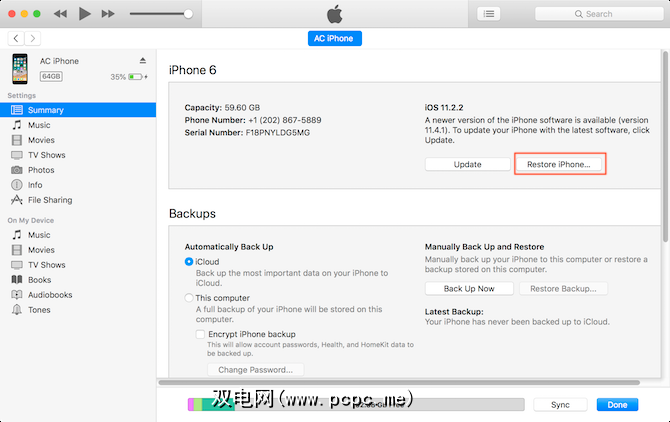The image size is (670, 422).
Task: Click the Update button
Action: point(467,164)
